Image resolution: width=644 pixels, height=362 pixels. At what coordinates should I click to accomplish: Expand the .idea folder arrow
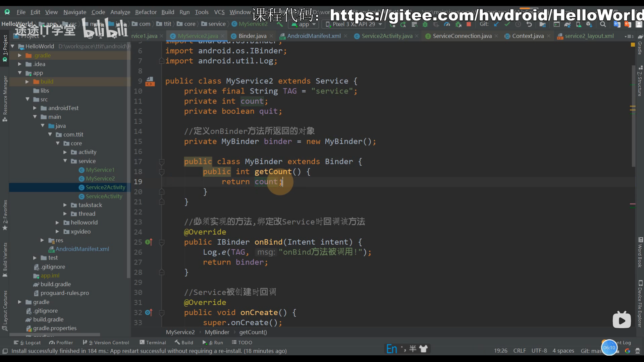[20, 64]
